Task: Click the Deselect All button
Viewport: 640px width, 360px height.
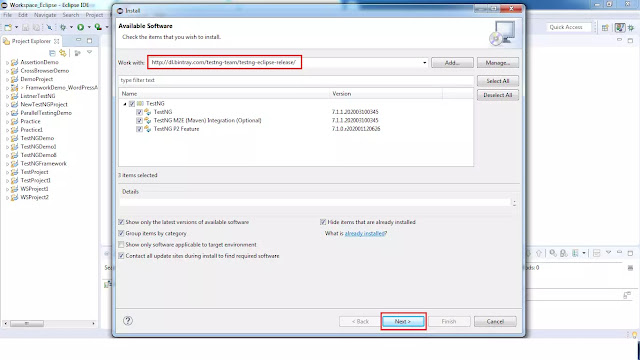Action: click(x=498, y=95)
